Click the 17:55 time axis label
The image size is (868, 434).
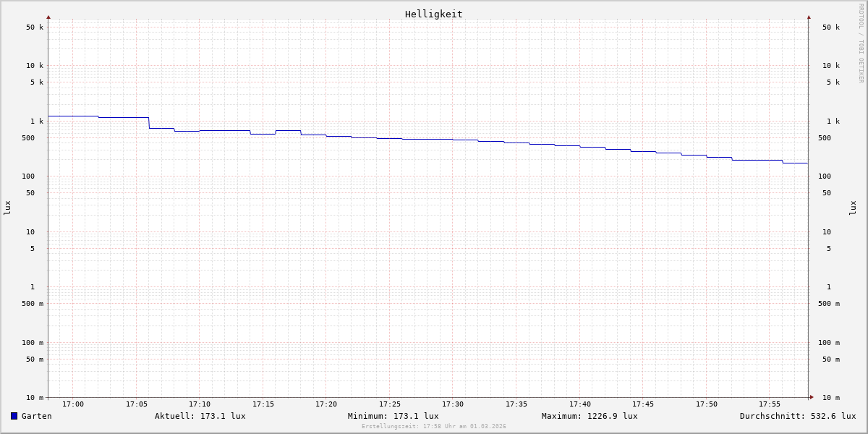770,404
